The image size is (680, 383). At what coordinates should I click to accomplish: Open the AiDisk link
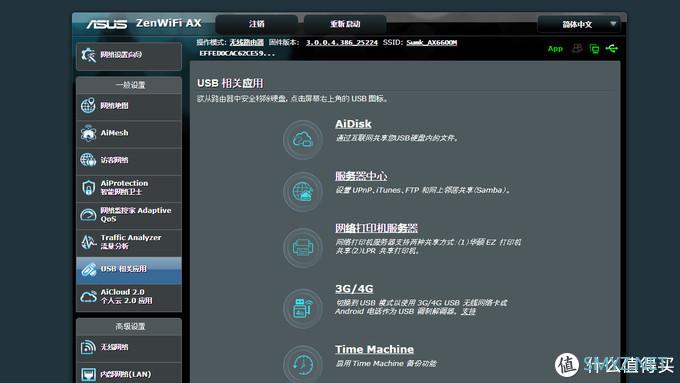coord(353,124)
